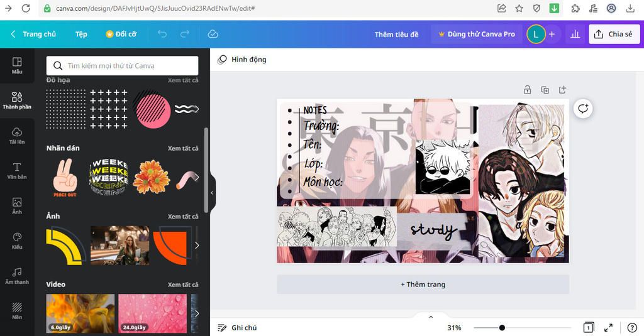This screenshot has height=336, width=644.
Task: Select the Weekend text sticker
Action: point(109,177)
